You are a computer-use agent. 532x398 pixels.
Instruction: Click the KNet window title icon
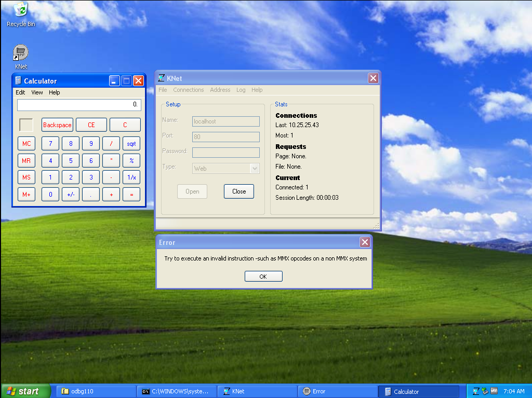tap(161, 78)
